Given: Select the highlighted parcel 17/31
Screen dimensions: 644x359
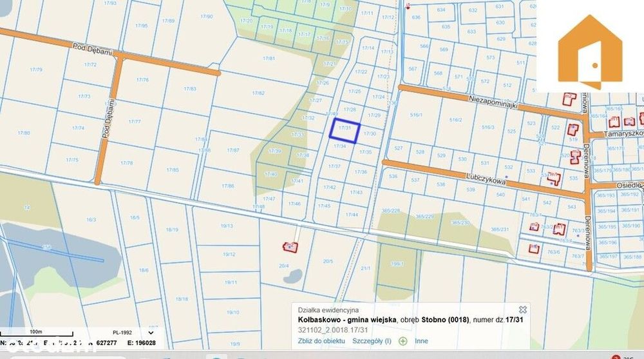Looking at the screenshot, I should click(x=345, y=131).
